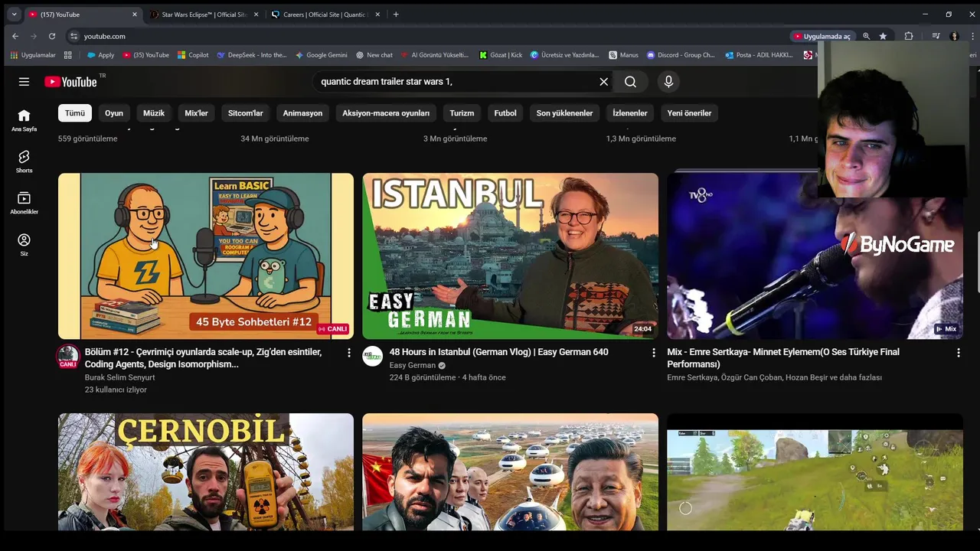Open Shorts from the sidebar

click(x=24, y=161)
